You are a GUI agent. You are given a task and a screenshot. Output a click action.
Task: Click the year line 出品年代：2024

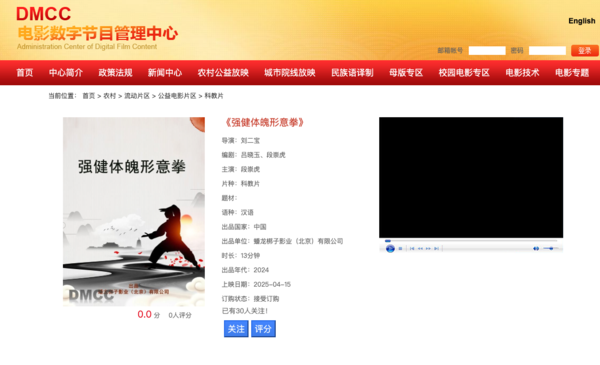[245, 270]
